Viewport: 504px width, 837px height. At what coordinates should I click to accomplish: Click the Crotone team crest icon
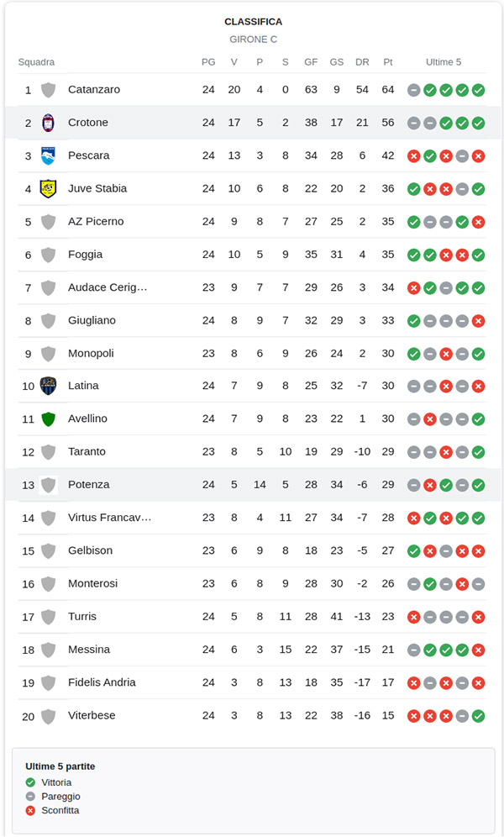pos(48,123)
